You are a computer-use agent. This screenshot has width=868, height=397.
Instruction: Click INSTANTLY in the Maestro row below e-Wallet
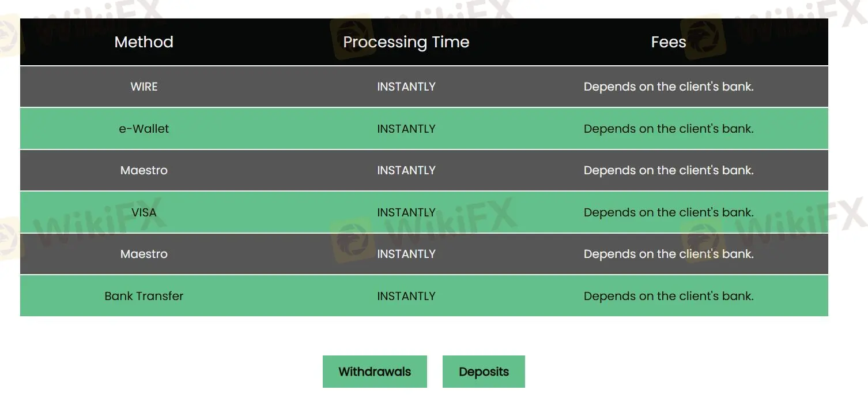406,170
